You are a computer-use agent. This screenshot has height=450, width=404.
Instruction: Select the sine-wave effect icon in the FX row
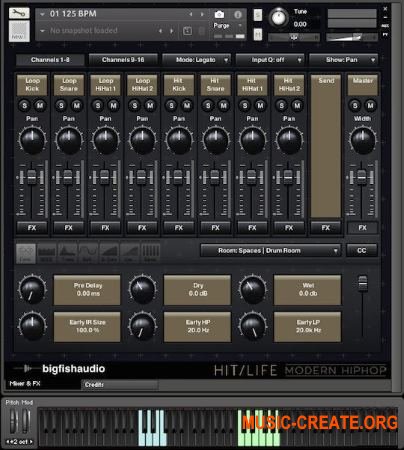coord(88,253)
